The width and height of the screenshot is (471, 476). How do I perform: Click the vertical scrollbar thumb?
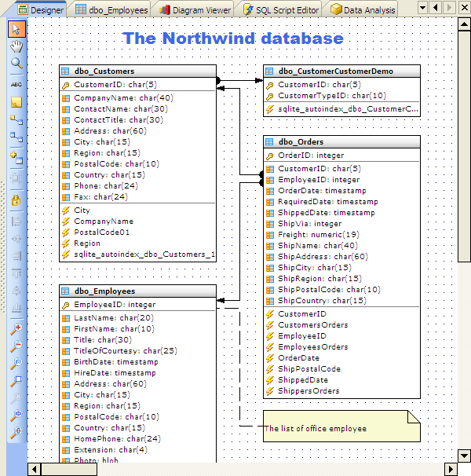coord(464,146)
